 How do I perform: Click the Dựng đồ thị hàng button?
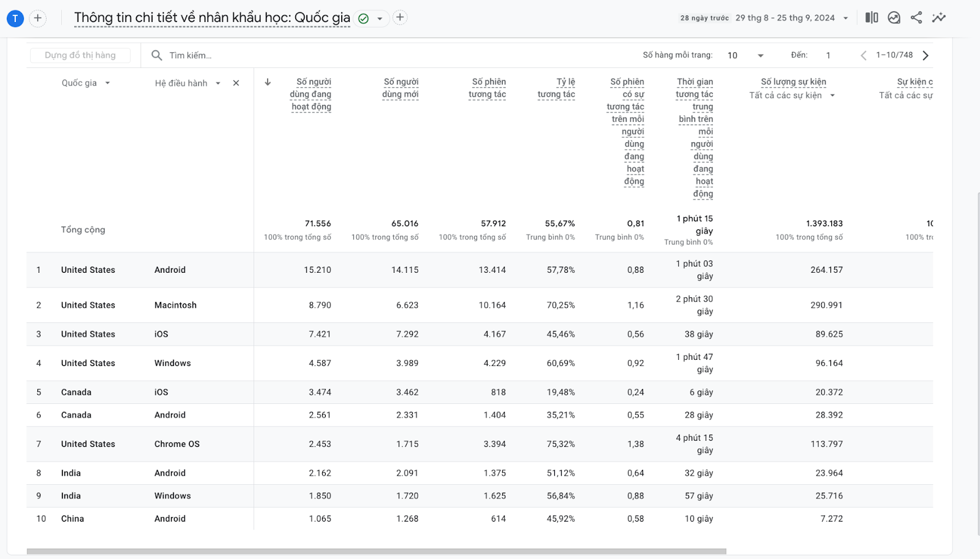[x=80, y=55]
